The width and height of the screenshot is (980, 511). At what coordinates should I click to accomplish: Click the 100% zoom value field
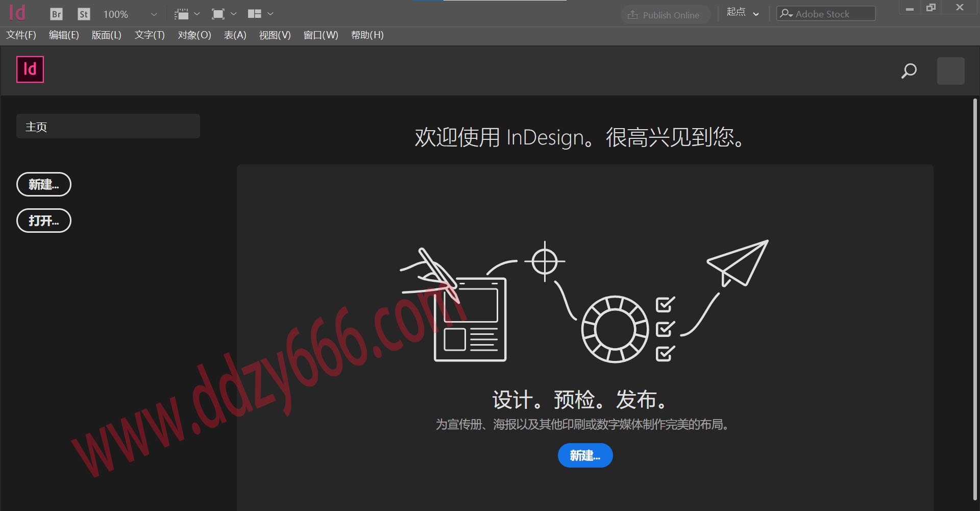click(116, 14)
